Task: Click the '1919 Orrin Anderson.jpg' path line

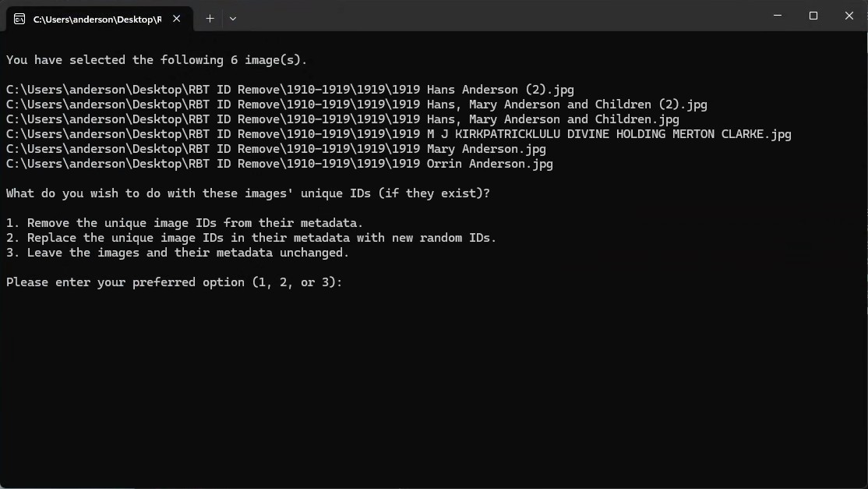Action: pyautogui.click(x=279, y=164)
